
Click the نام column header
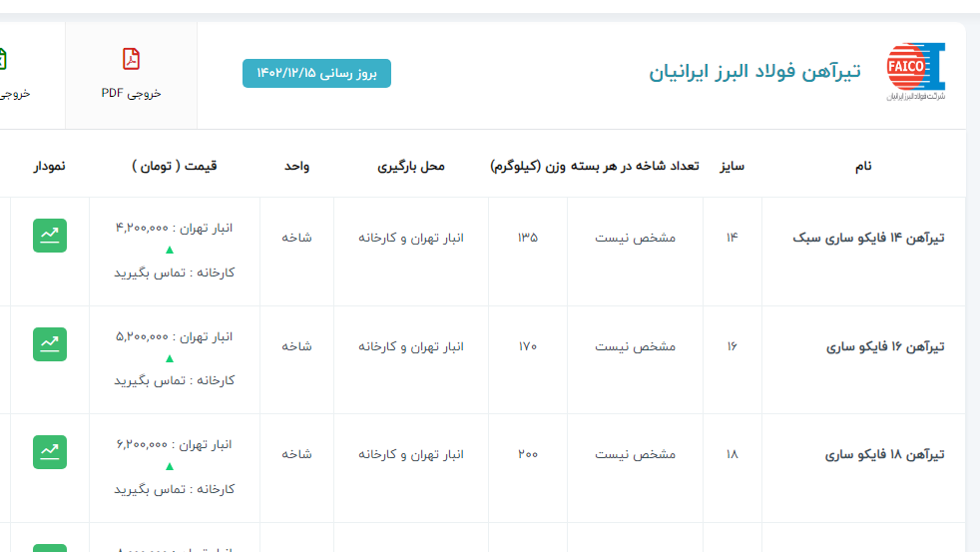863,166
